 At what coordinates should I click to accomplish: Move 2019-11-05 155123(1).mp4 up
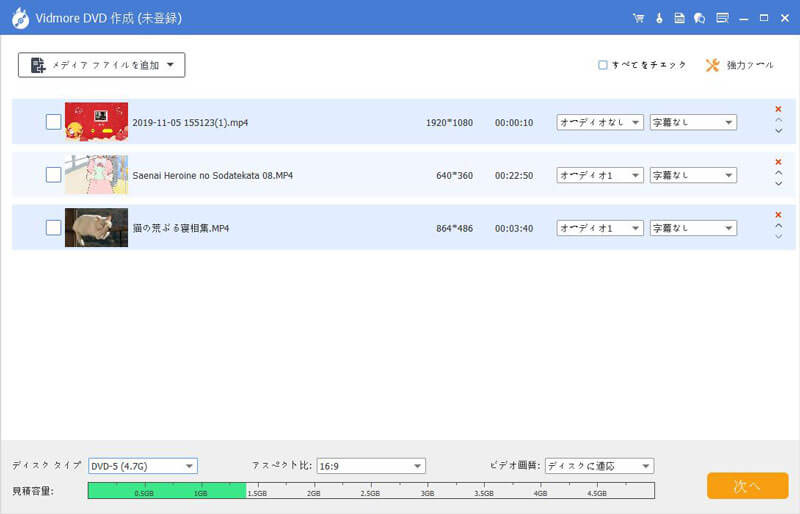pyautogui.click(x=779, y=120)
